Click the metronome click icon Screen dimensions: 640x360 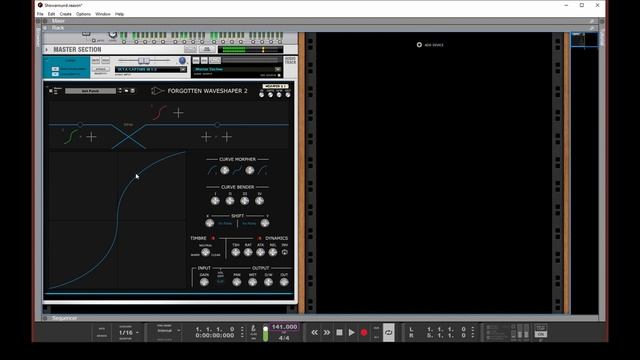(x=253, y=328)
